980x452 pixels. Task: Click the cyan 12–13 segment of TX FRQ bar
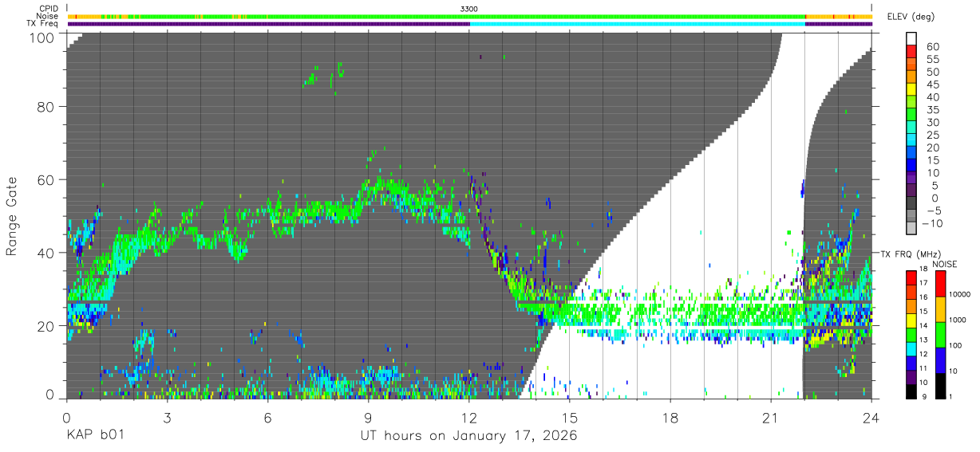pos(911,348)
